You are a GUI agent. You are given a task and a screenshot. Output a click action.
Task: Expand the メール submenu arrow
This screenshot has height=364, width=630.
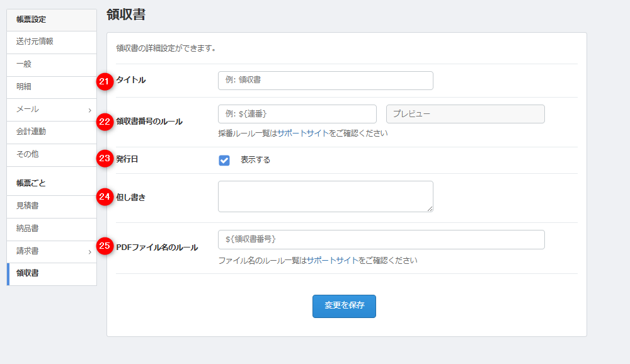(89, 110)
